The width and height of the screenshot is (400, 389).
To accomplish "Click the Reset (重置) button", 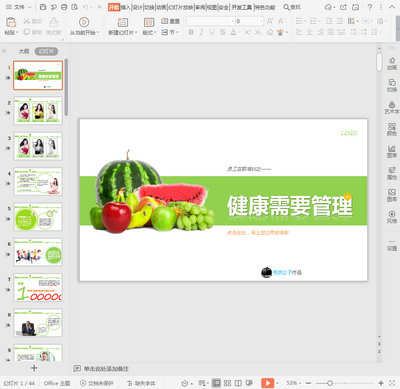I will [x=170, y=21].
